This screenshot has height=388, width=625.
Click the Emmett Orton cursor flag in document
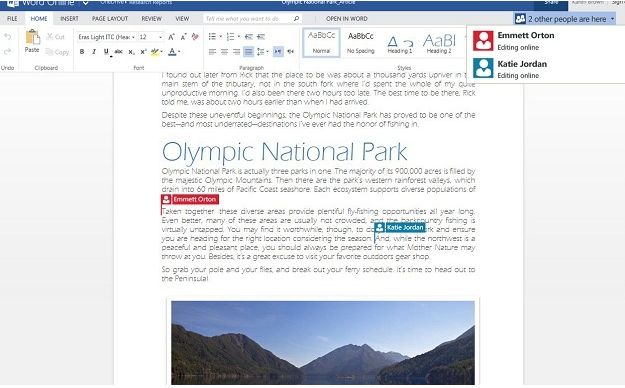coord(190,199)
